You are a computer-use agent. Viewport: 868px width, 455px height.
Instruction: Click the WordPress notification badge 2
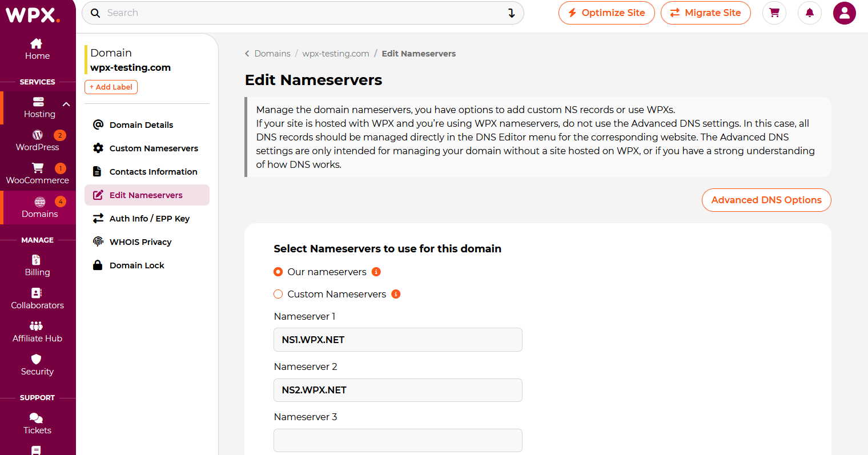(60, 135)
